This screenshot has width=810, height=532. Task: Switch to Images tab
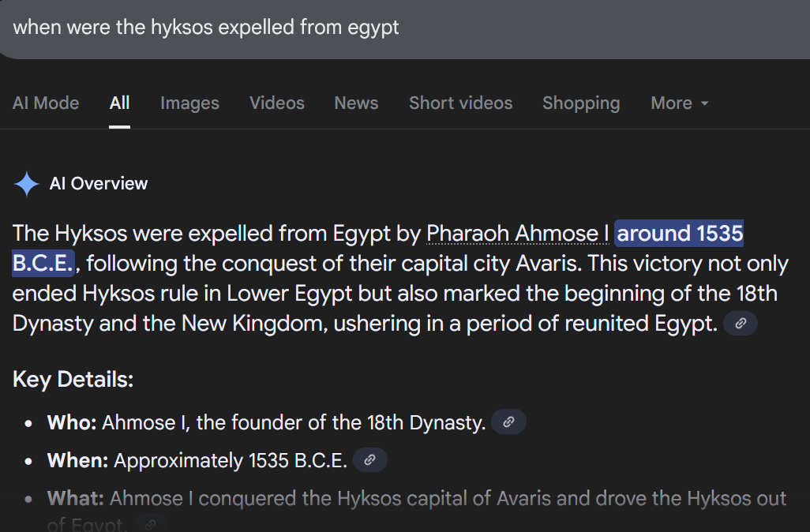pyautogui.click(x=189, y=103)
